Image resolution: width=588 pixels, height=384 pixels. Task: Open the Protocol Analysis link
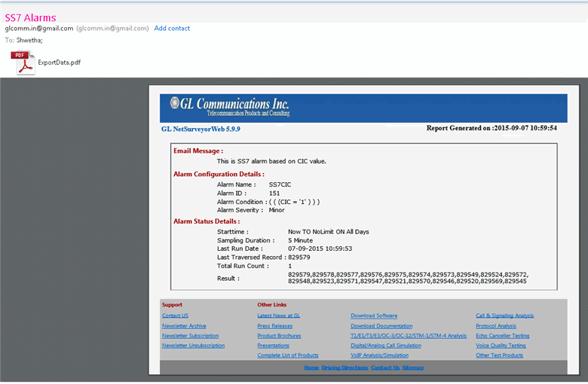click(496, 326)
